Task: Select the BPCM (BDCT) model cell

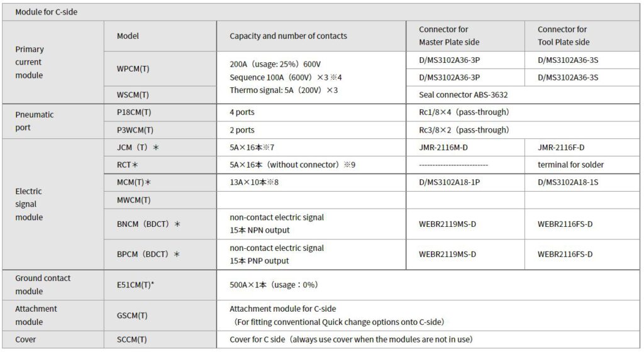Action: click(x=160, y=255)
